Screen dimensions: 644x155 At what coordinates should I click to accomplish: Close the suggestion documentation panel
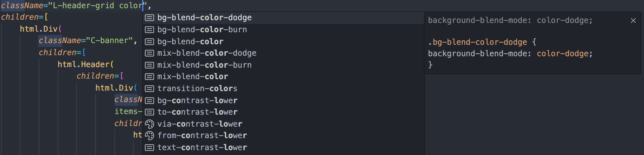pos(633,21)
